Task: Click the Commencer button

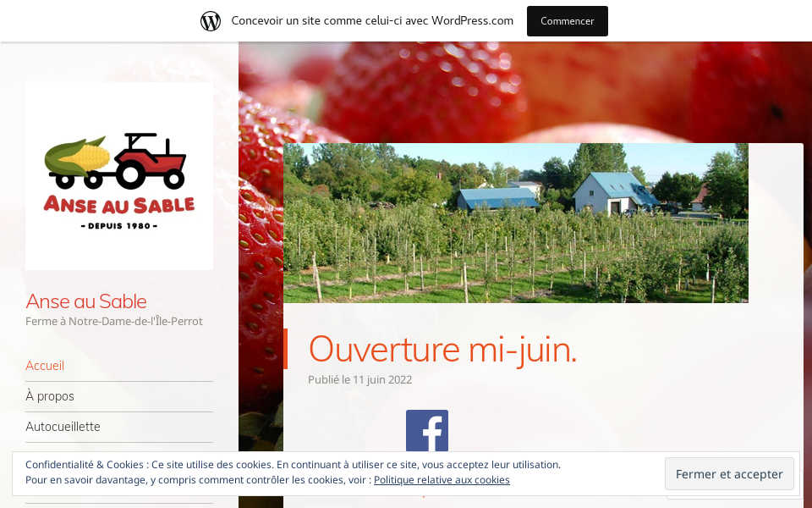Action: coord(567,21)
